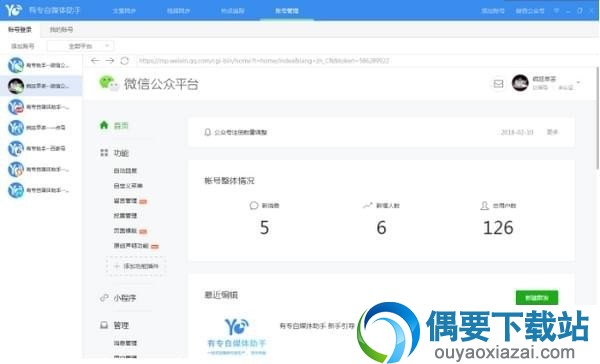Click the dark profile avatar in page header
Viewport: 600px width, 364px height.
[x=520, y=83]
